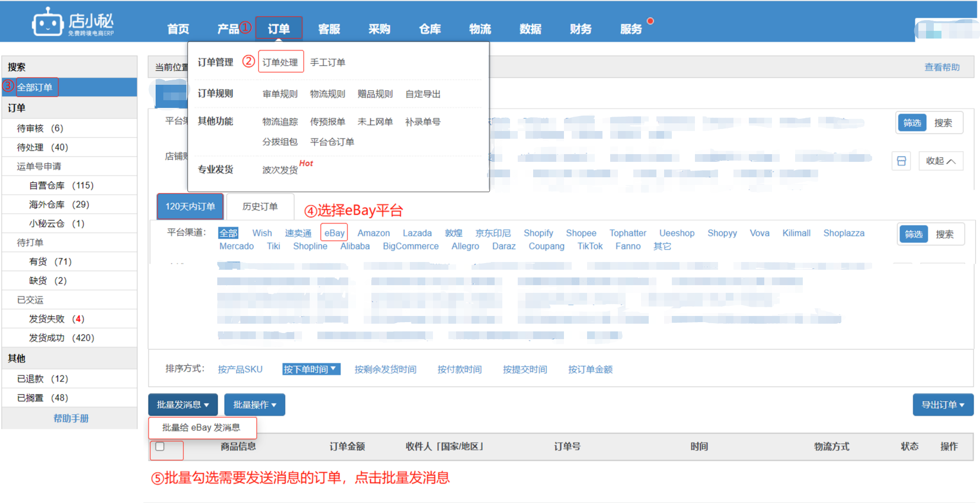
Task: Open the 采购 menu
Action: click(x=379, y=29)
